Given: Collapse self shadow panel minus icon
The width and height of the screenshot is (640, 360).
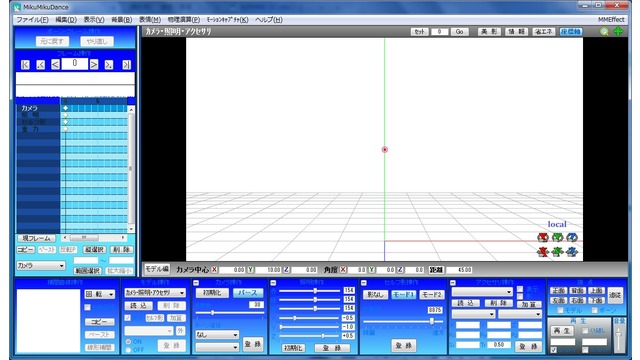Looking at the screenshot, I should [x=364, y=283].
